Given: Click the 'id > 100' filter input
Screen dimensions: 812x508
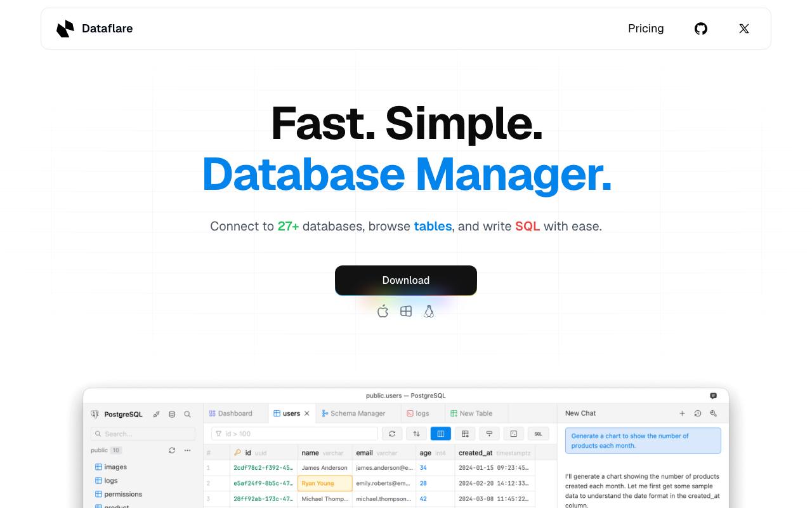Looking at the screenshot, I should [x=294, y=434].
